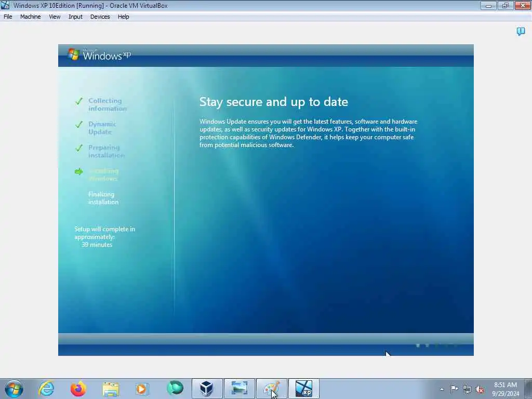Click the VirtualBox notification center icon
The image size is (532, 399).
point(521,32)
